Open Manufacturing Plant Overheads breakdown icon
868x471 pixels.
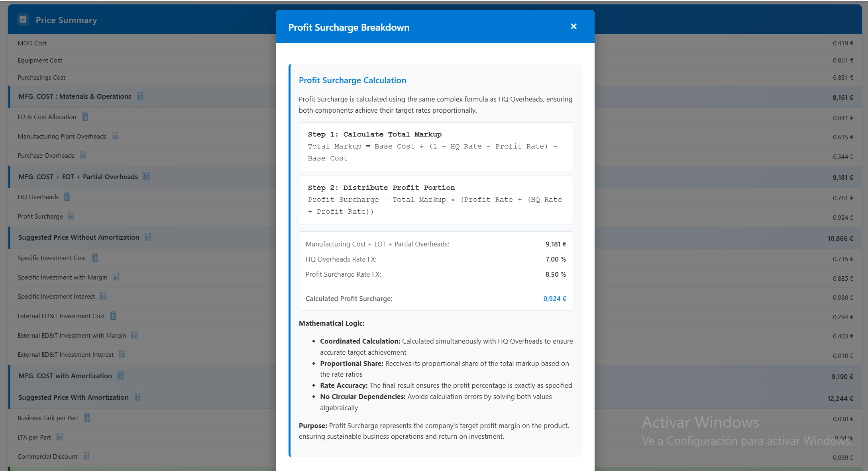tap(115, 136)
